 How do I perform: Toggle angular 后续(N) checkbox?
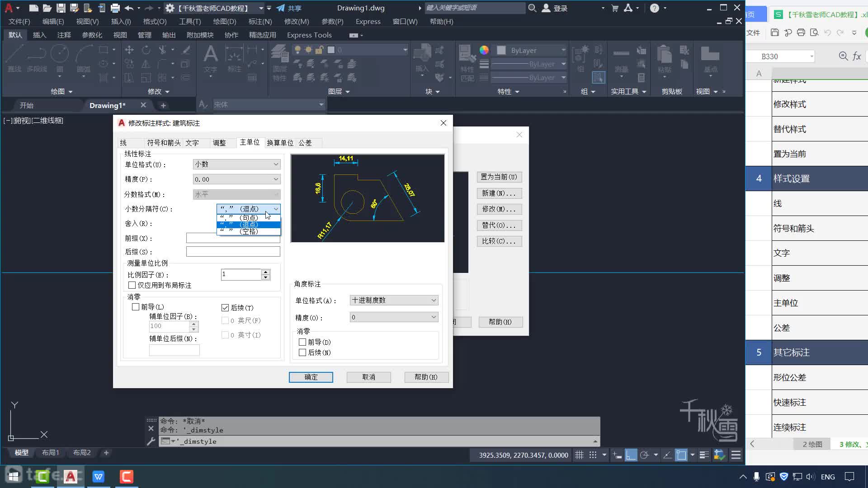302,352
